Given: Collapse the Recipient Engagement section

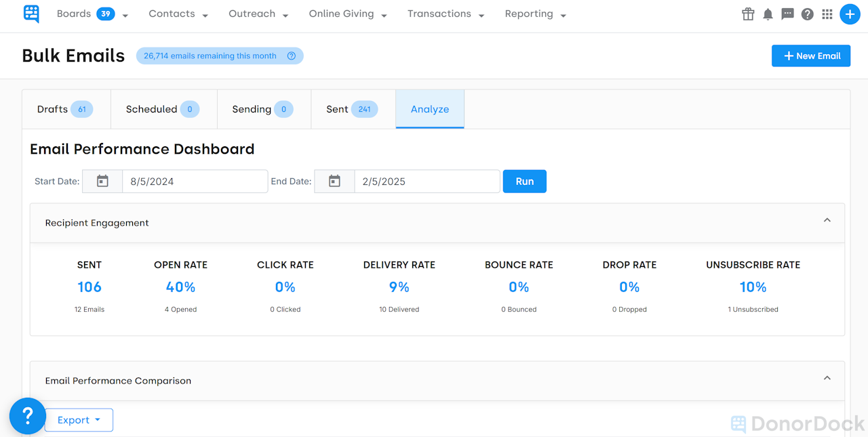Looking at the screenshot, I should click(827, 220).
